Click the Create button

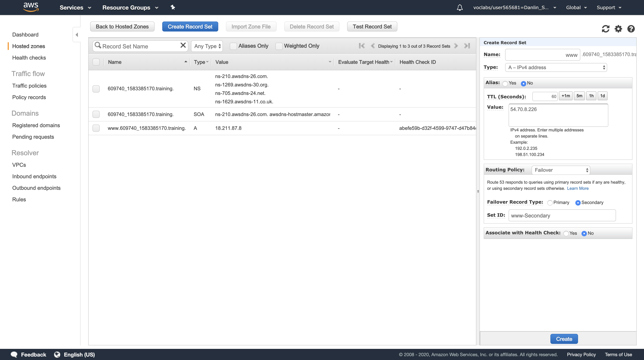click(564, 339)
